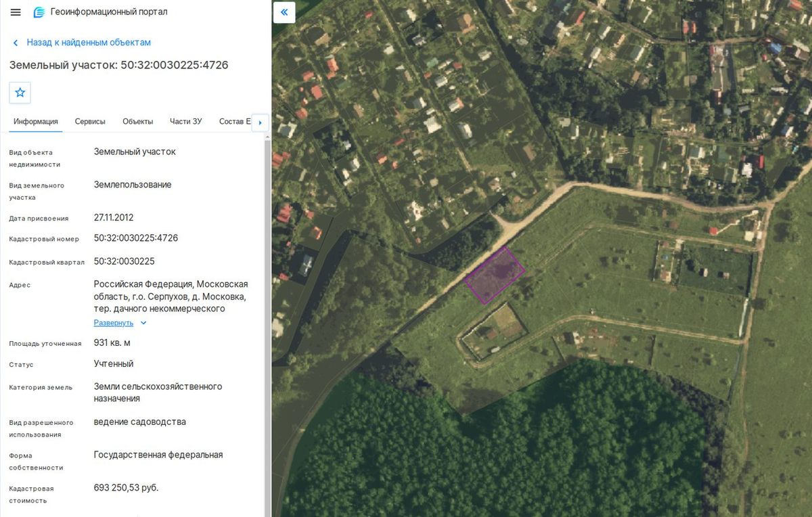Click the Адрес label
Viewport: 812px width, 517px height.
point(20,285)
